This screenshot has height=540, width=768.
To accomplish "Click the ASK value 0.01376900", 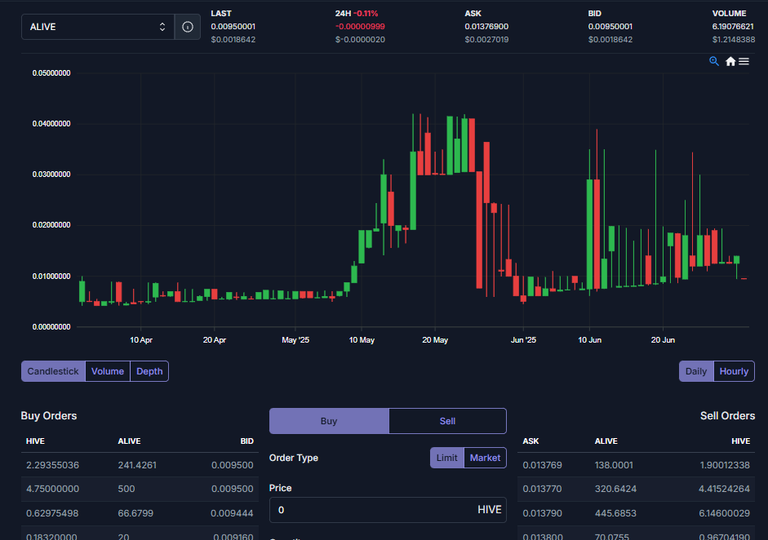I will coord(486,26).
